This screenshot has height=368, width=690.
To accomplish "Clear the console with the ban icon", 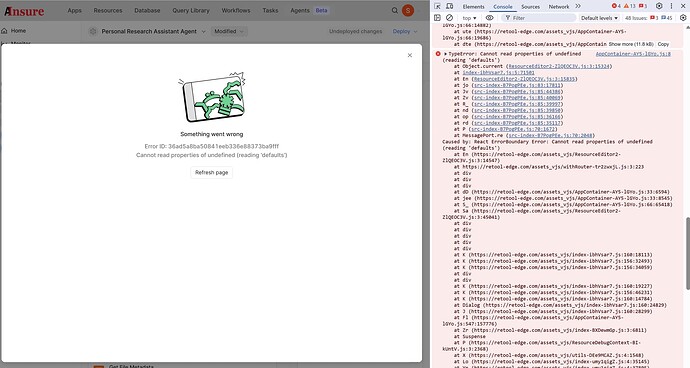I will tap(449, 18).
